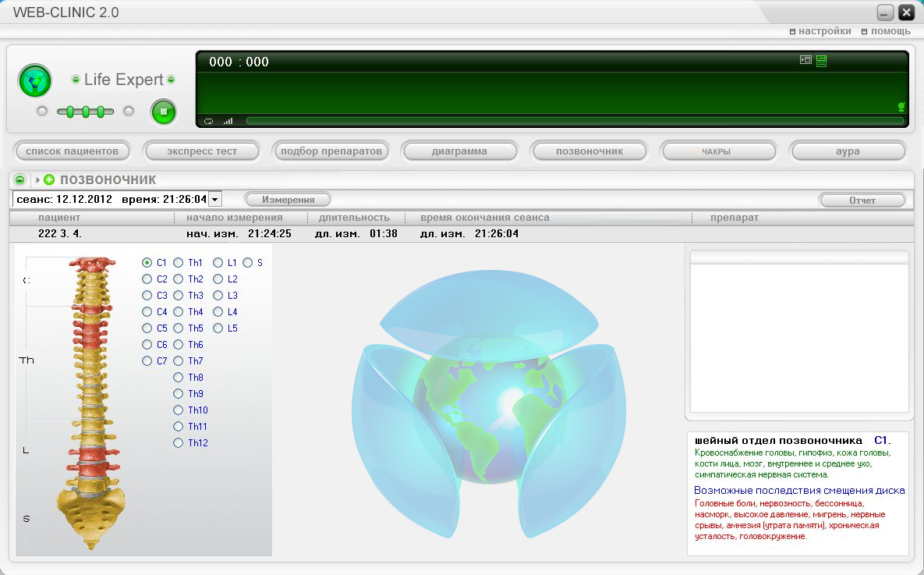Click the grey round knob right of slider
This screenshot has width=924, height=575.
pos(129,111)
